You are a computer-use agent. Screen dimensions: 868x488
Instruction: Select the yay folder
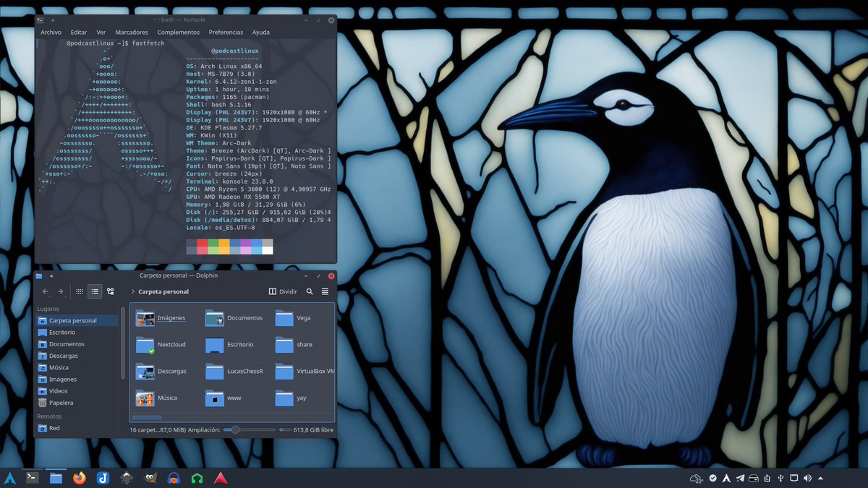[x=291, y=398]
